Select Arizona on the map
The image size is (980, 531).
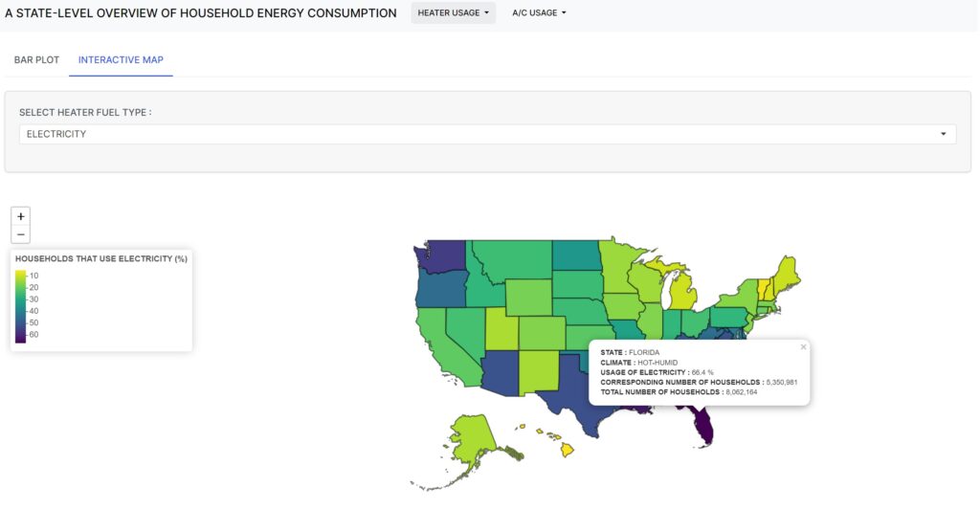pyautogui.click(x=501, y=373)
